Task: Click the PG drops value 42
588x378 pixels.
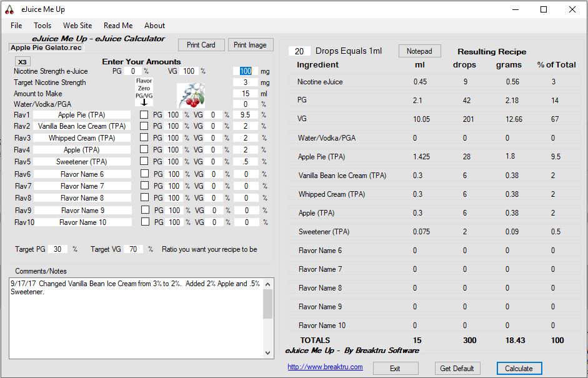Action: (468, 101)
